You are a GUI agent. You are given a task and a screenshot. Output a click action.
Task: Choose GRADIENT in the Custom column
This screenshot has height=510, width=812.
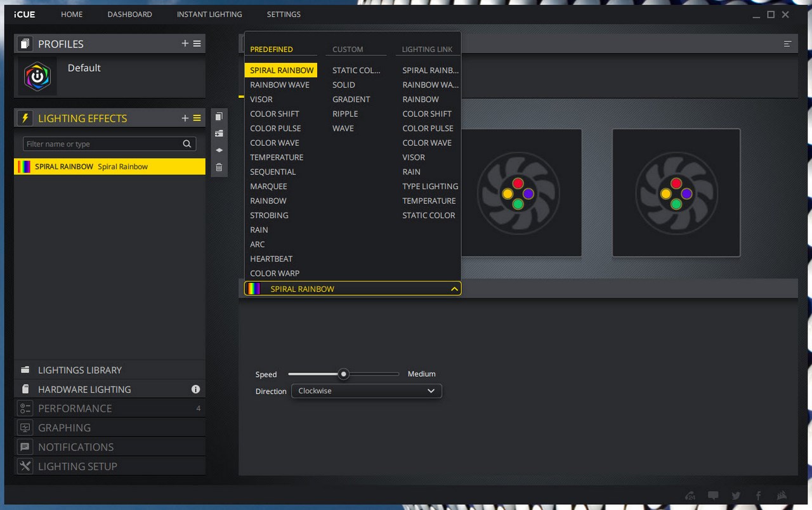coord(351,100)
